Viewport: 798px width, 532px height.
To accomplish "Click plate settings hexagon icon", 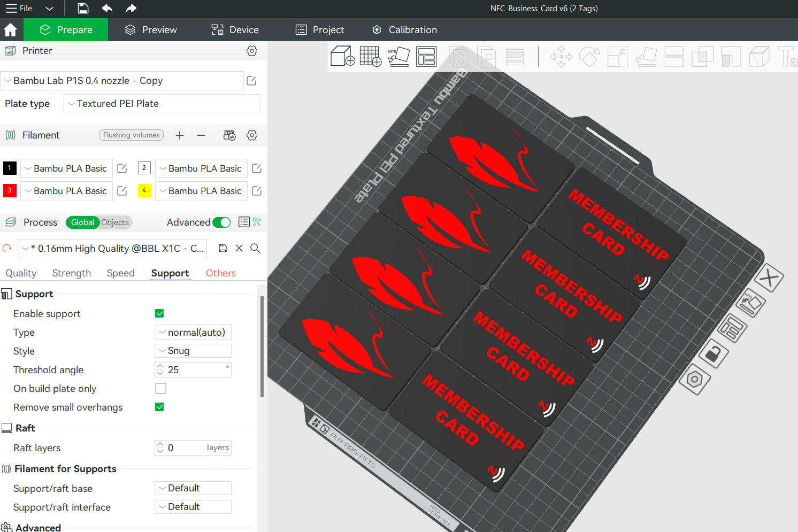I will 694,380.
